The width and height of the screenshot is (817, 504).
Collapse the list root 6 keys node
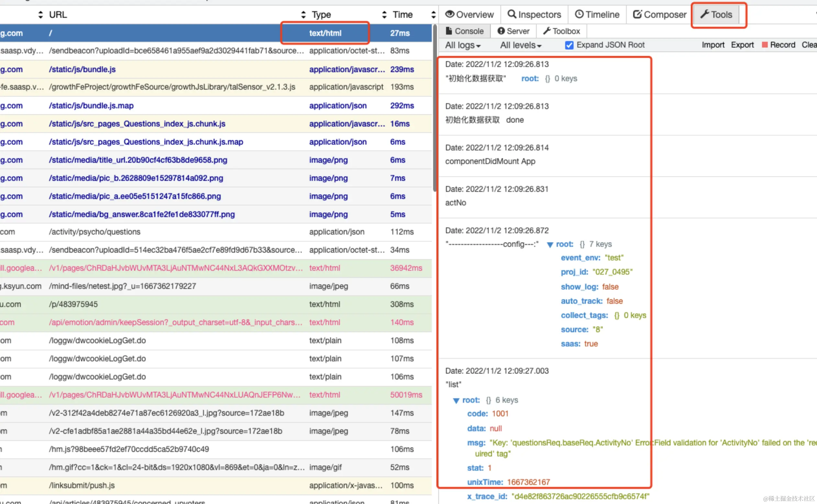456,401
